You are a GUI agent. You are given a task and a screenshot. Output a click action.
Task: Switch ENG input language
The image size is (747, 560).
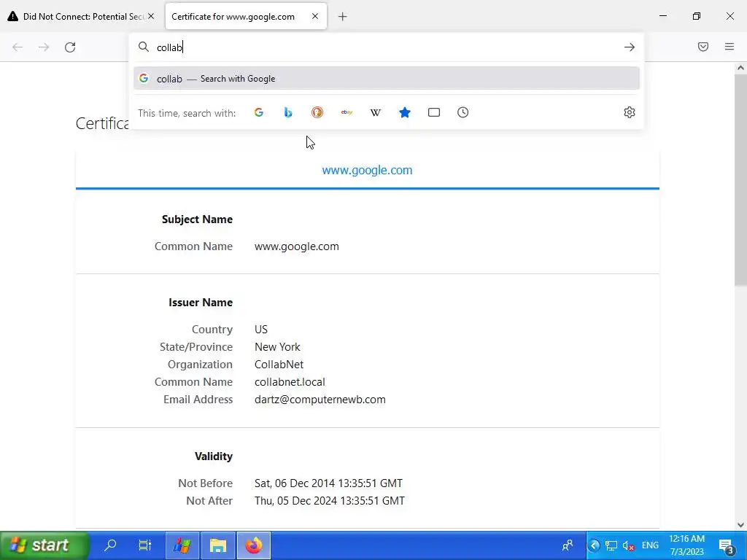coord(650,545)
